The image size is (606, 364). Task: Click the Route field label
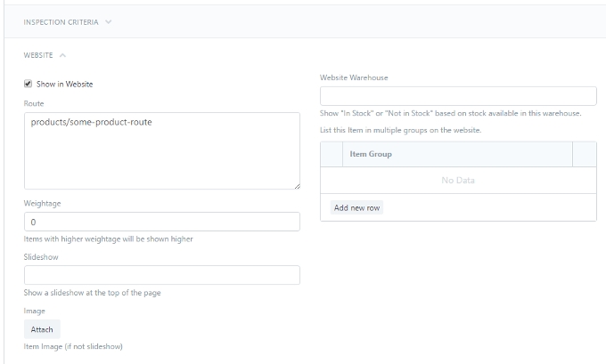34,103
